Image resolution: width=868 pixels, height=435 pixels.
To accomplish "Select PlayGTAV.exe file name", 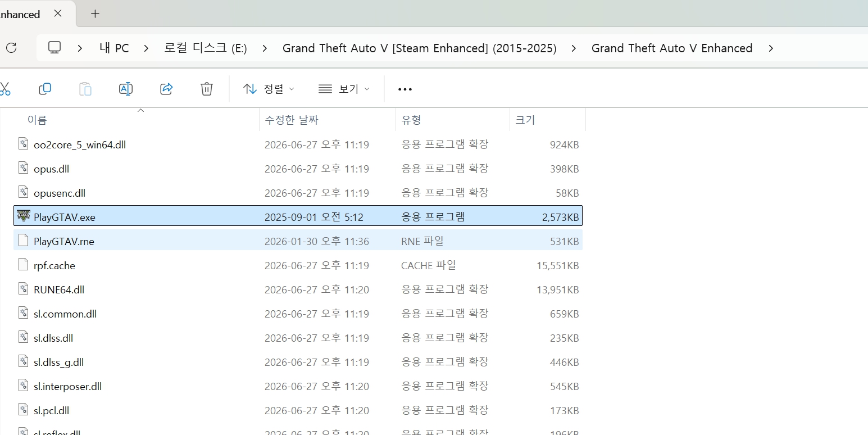I will coord(65,217).
